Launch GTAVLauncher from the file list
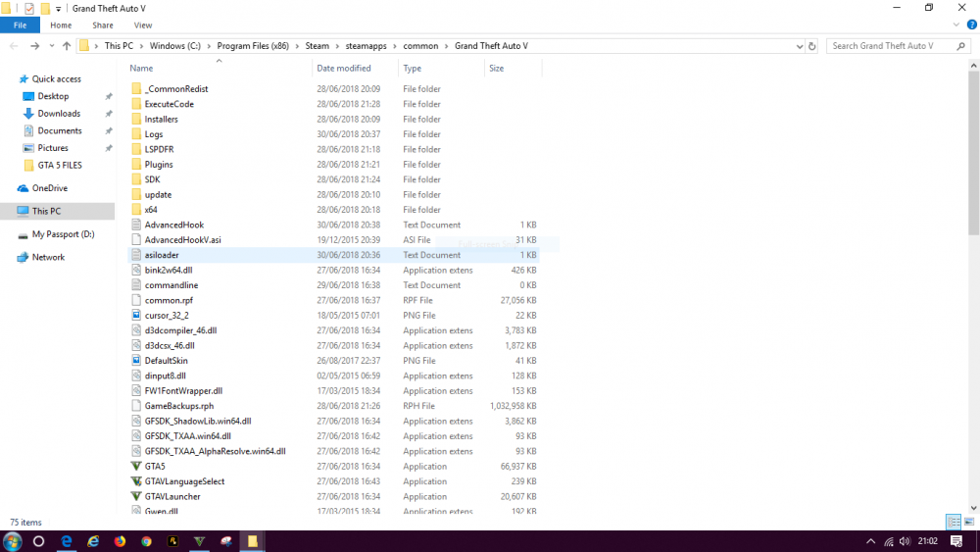The width and height of the screenshot is (980, 552). [172, 496]
